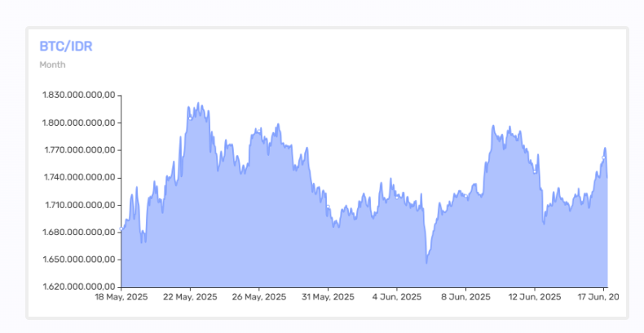Image resolution: width=644 pixels, height=333 pixels.
Task: Select the 1.650.000.000,00 price level label
Action: tap(80, 260)
